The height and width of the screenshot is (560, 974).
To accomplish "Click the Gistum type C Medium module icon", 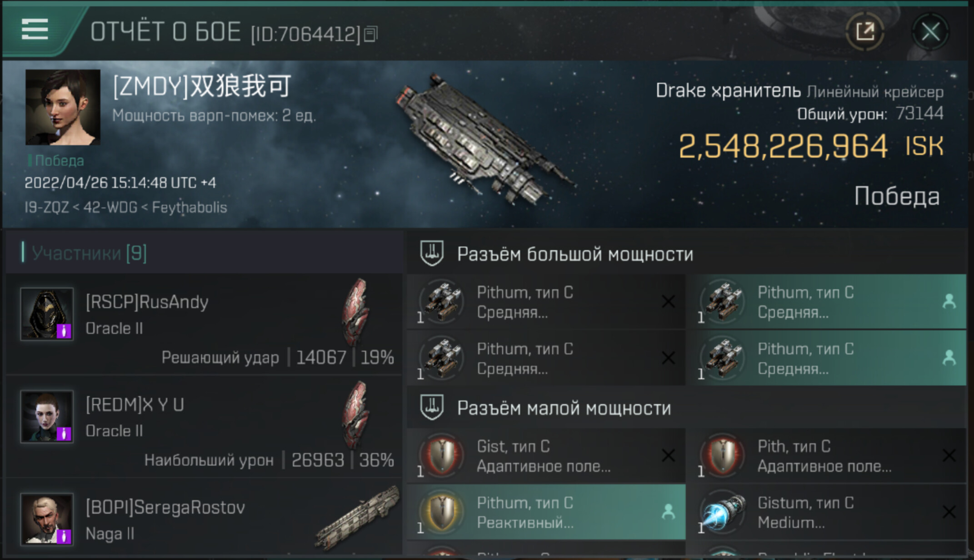I will tap(723, 512).
